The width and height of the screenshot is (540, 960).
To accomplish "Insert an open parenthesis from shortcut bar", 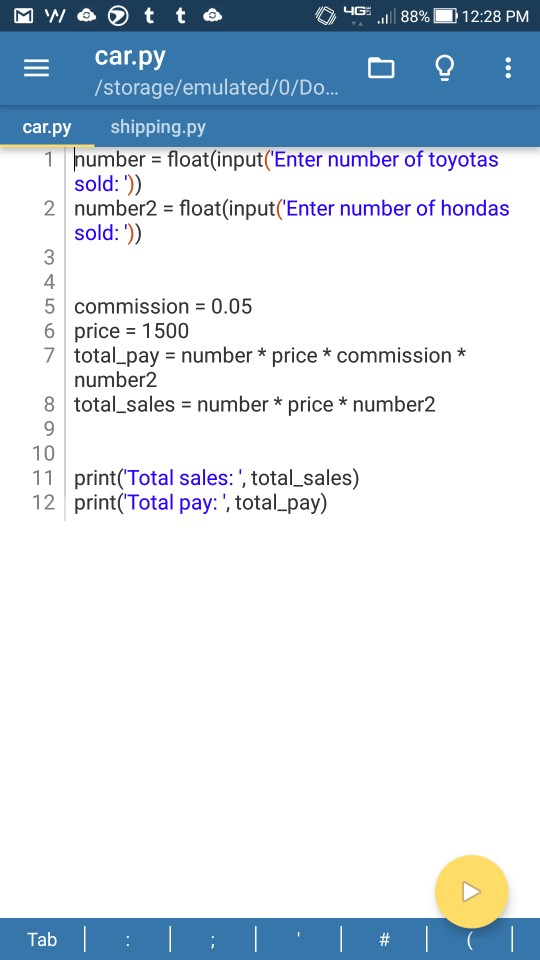I will [x=470, y=939].
